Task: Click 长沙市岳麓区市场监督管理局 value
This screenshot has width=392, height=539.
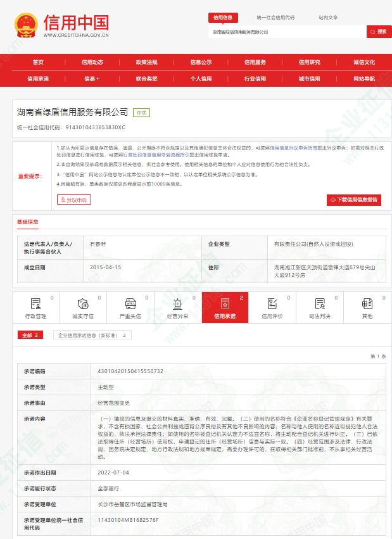Action: pyautogui.click(x=132, y=504)
